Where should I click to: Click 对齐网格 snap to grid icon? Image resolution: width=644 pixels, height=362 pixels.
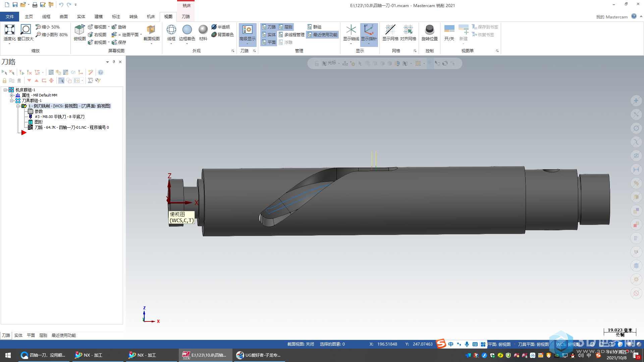408,33
